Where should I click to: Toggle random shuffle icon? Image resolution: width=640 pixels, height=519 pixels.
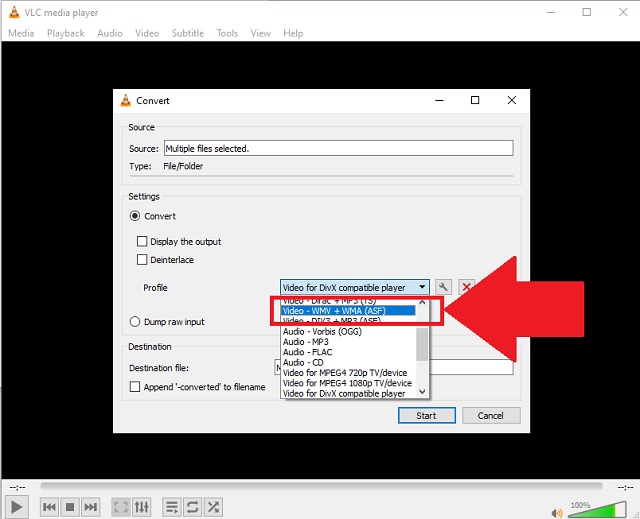coord(213,507)
